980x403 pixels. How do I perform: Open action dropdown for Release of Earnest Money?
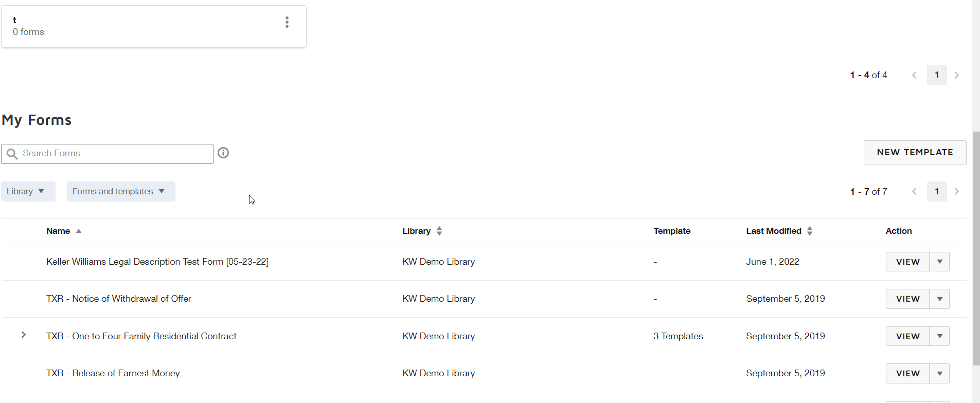(940, 373)
